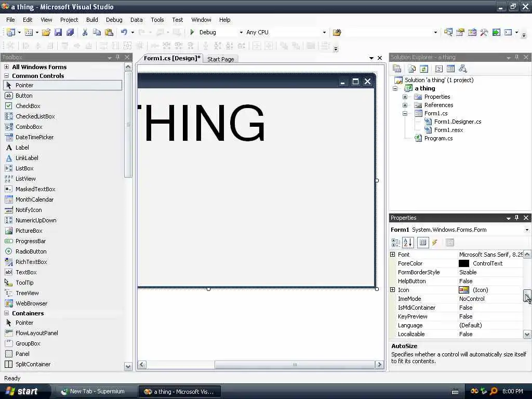Switch to the Start Page tab

tap(220, 59)
